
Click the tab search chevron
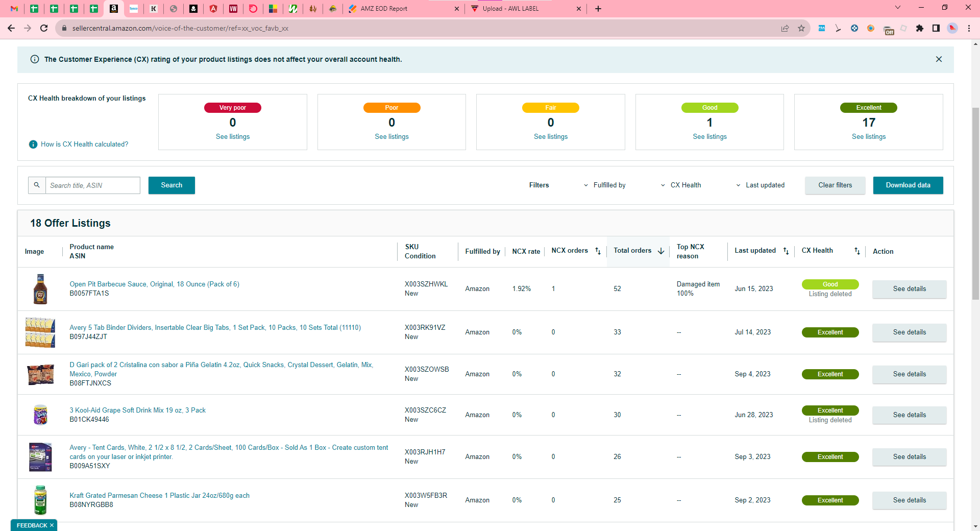pyautogui.click(x=898, y=8)
